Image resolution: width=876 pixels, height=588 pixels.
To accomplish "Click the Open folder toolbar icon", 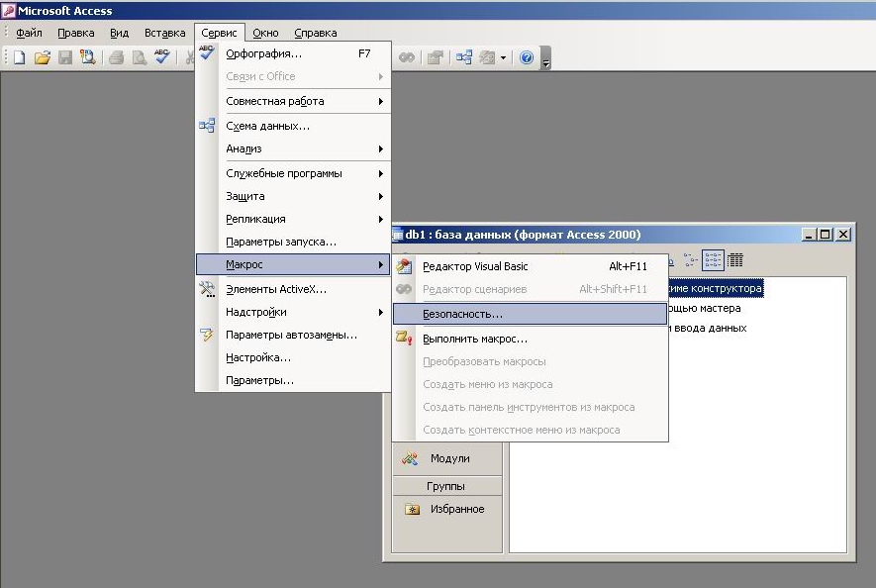I will coord(43,57).
